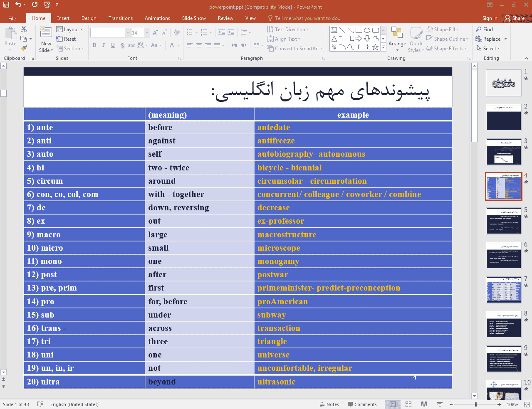Start slideshow from beginning icon in title bar
532x409 pixels.
[x=47, y=5]
